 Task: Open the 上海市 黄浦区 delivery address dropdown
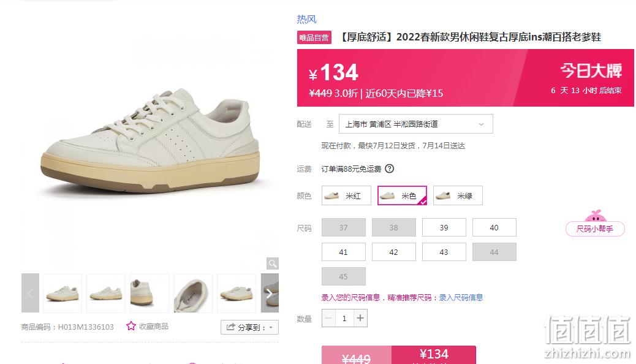416,124
